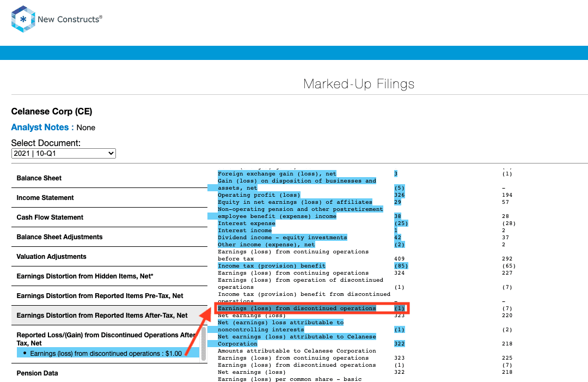The image size is (588, 382).
Task: Click highlighted value 42 for dividend income
Action: [x=397, y=238]
